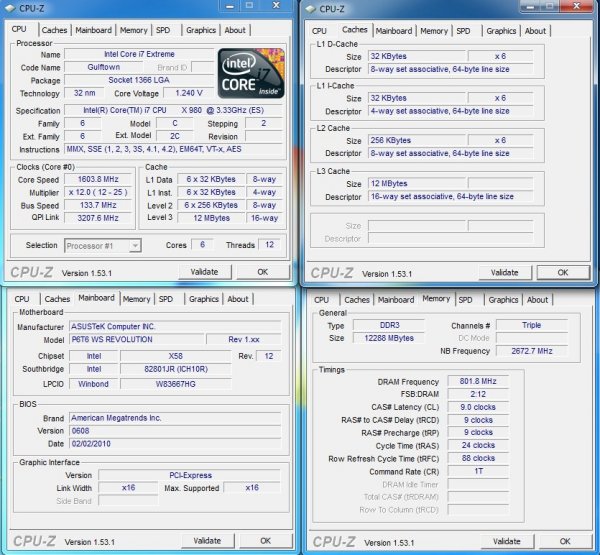This screenshot has height=555, width=600.
Task: Click Command Rate value '1T'
Action: (x=478, y=471)
